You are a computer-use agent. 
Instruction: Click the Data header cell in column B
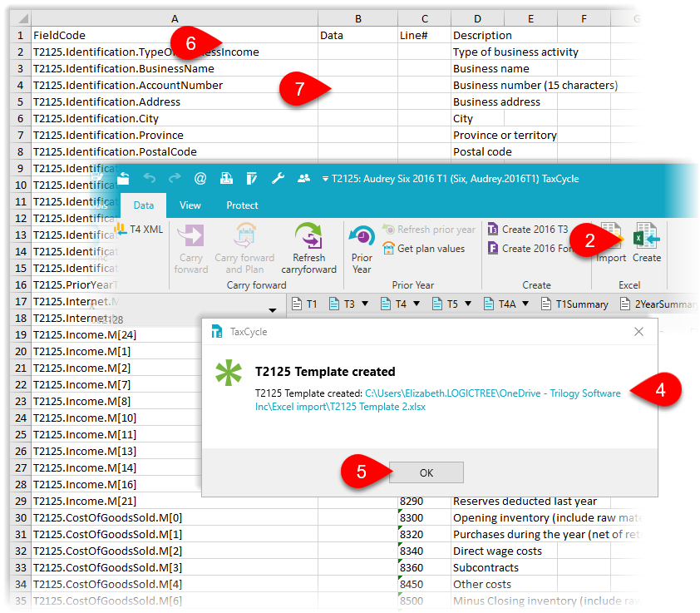click(358, 35)
